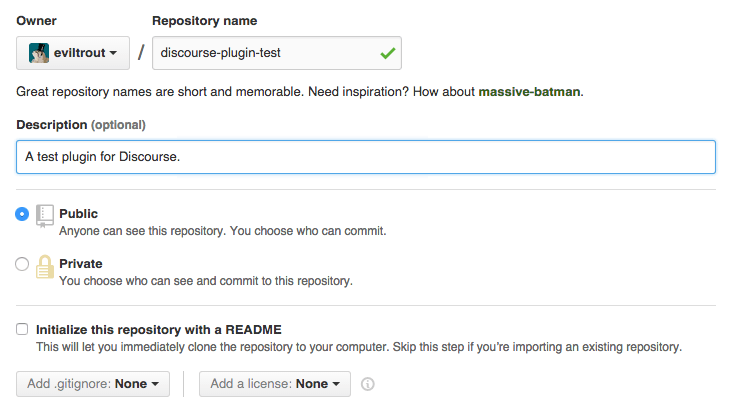This screenshot has height=413, width=730.
Task: Click the license info icon
Action: point(367,384)
